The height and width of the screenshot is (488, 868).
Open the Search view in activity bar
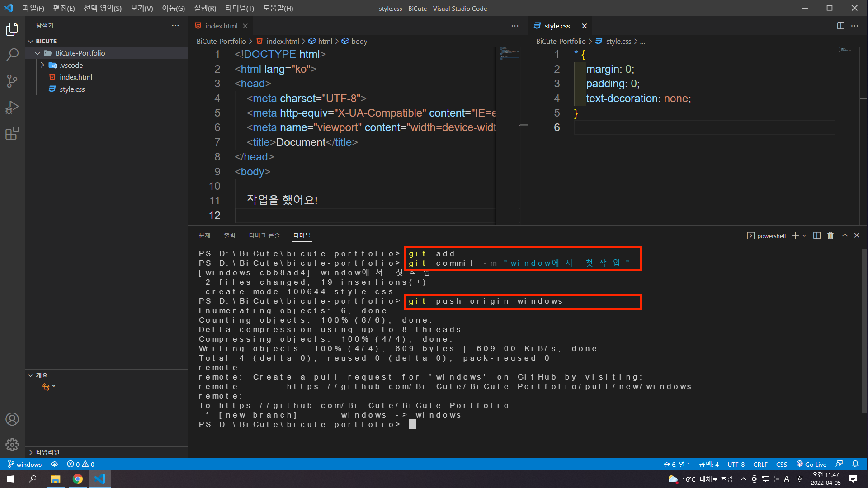12,55
